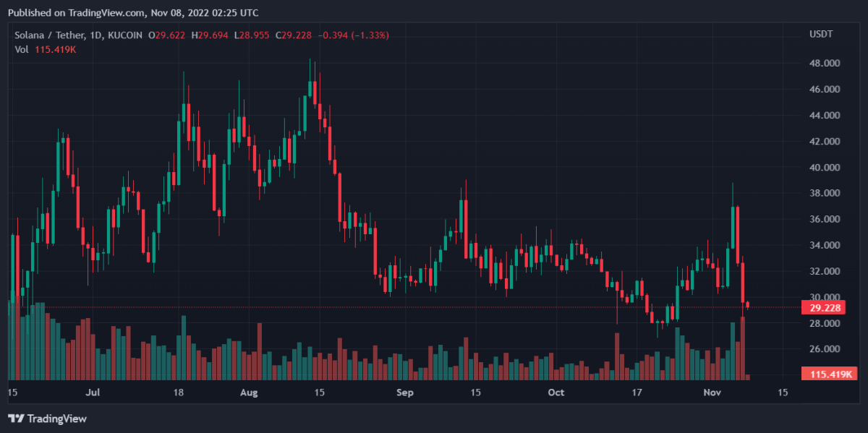This screenshot has height=433, width=868.
Task: Click the USDT currency label
Action: [820, 35]
